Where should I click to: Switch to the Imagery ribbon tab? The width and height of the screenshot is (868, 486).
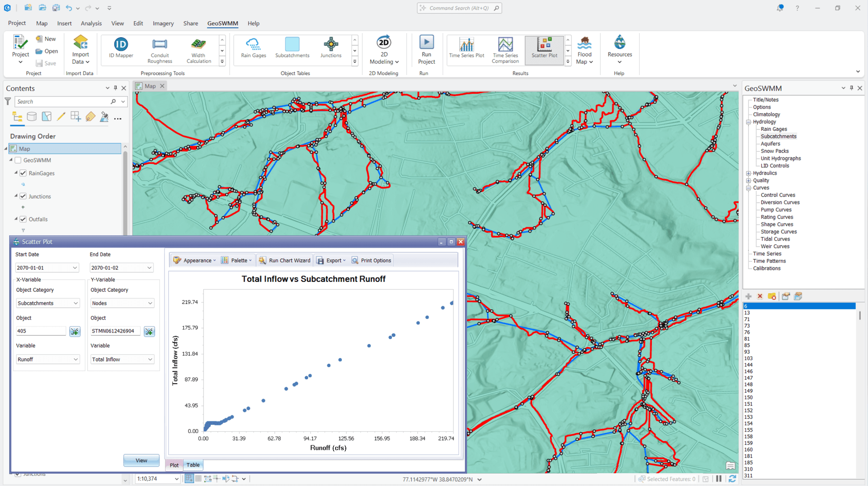pyautogui.click(x=163, y=23)
